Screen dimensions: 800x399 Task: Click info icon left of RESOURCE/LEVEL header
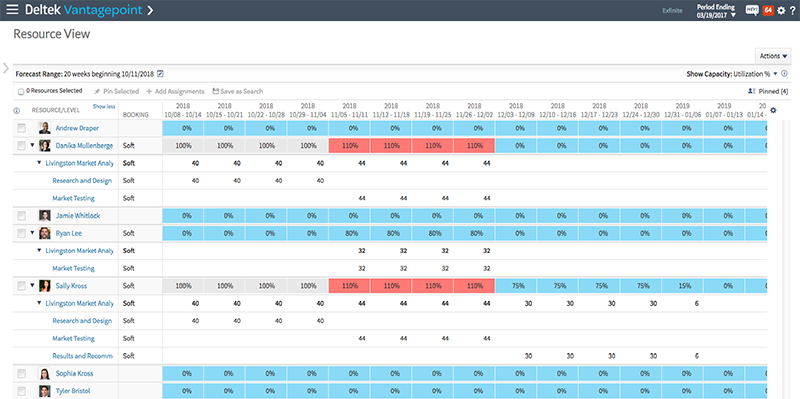pyautogui.click(x=16, y=111)
